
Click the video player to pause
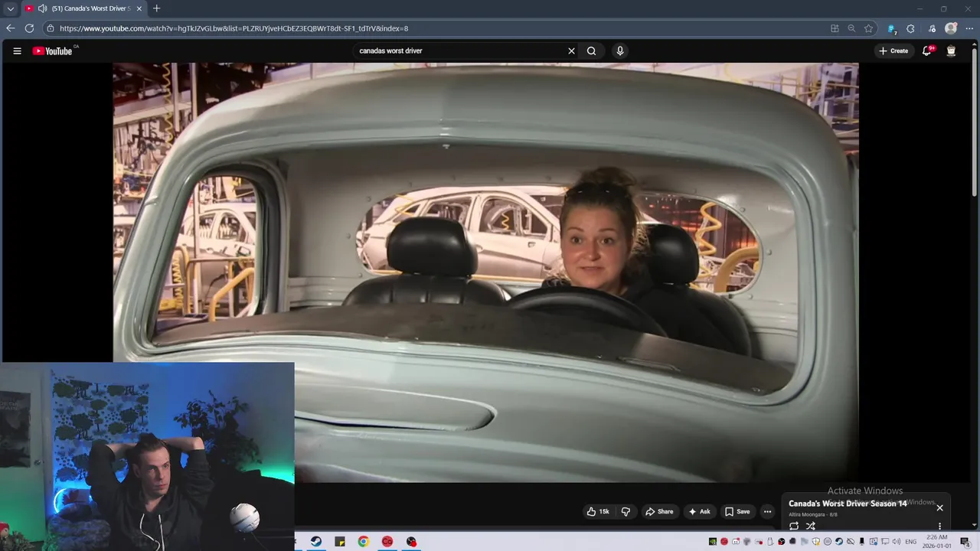coord(485,272)
